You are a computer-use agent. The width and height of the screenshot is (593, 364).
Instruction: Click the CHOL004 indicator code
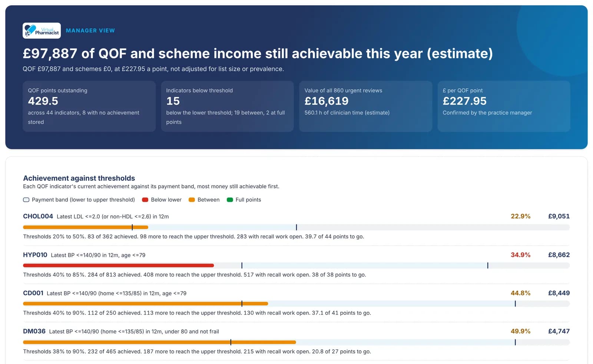38,216
